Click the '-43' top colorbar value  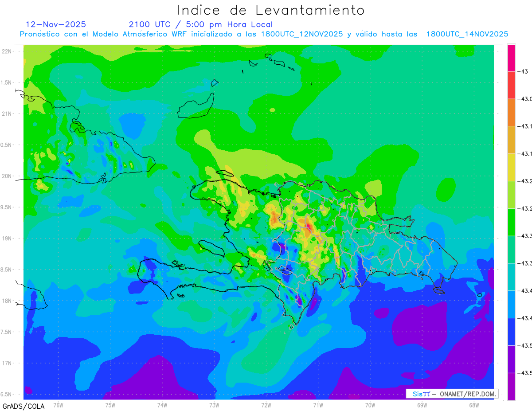[524, 71]
